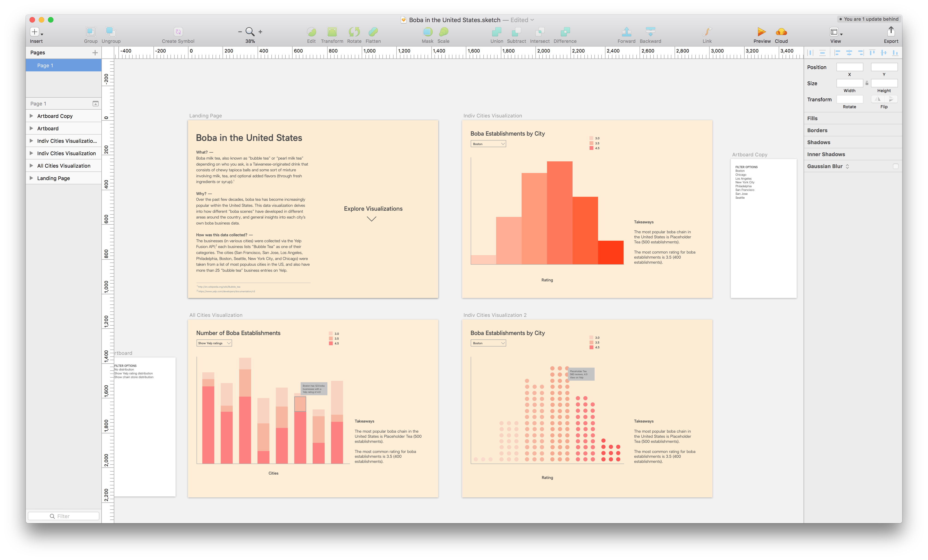The image size is (928, 560).
Task: Click the down chevron below Explore Visualizations
Action: pos(371,219)
